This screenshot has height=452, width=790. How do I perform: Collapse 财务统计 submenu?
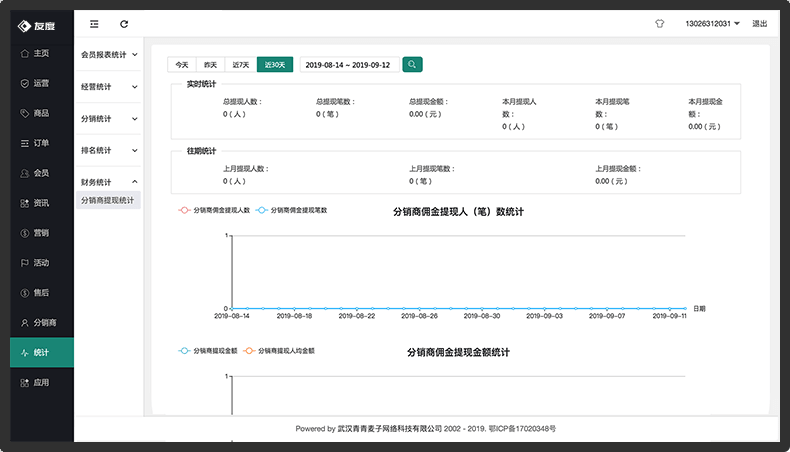coord(109,182)
